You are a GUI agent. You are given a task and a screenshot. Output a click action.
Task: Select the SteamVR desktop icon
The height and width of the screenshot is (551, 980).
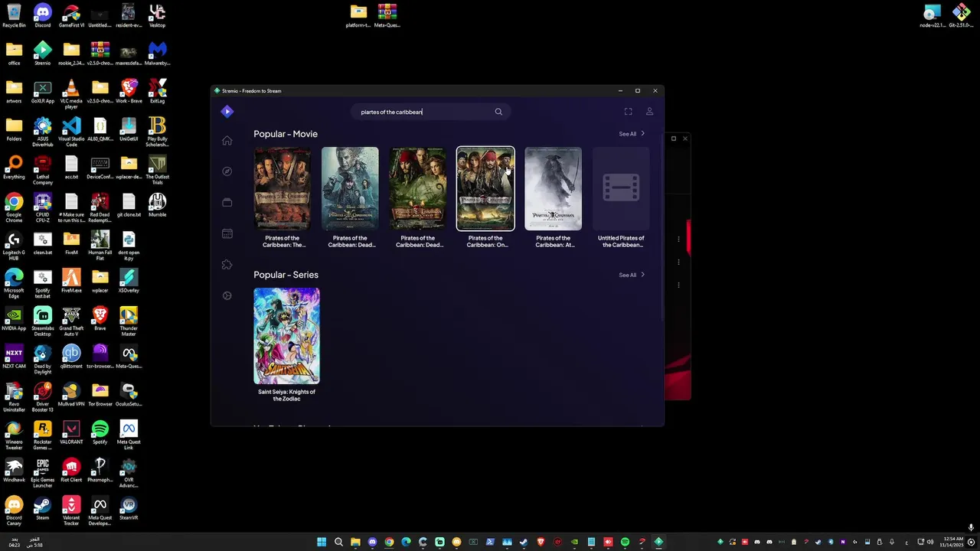tap(129, 508)
